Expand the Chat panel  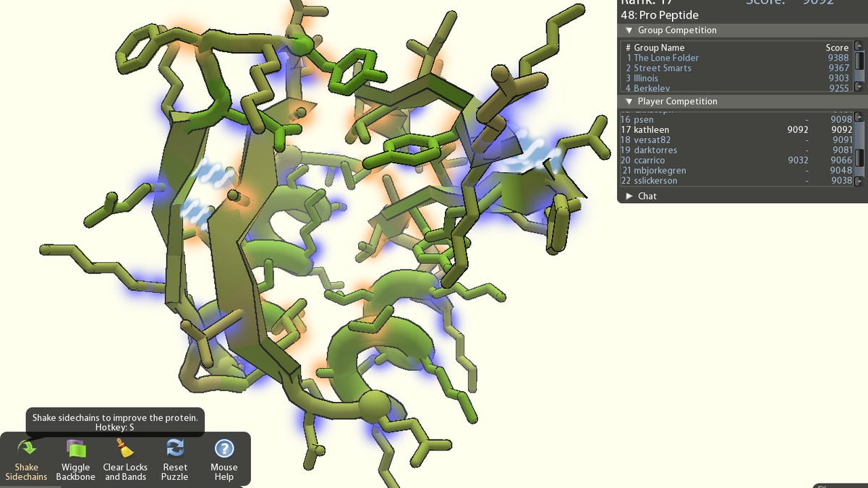pyautogui.click(x=631, y=195)
